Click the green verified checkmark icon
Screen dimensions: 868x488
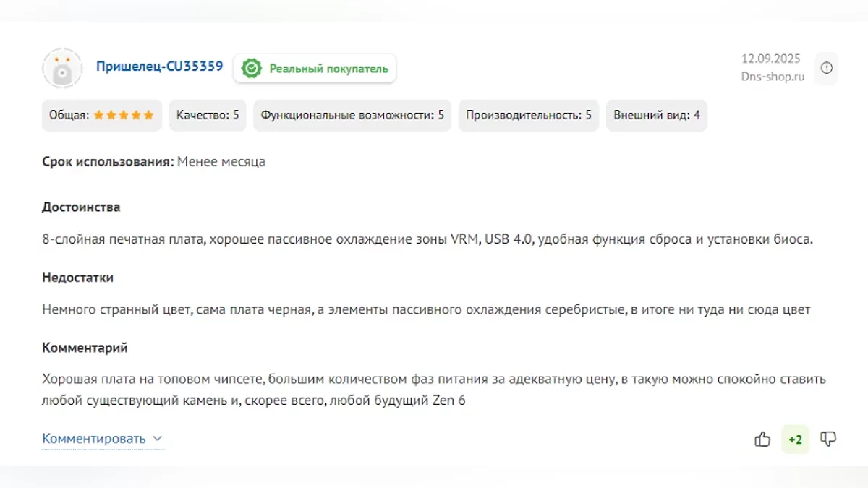click(x=251, y=69)
